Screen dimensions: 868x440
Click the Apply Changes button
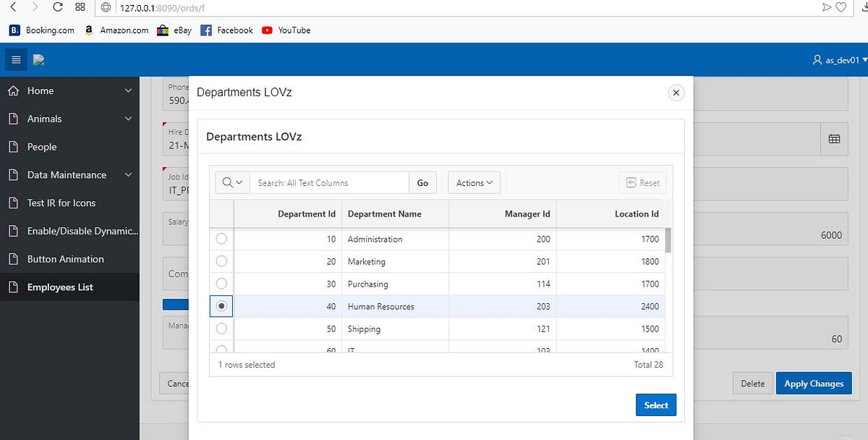click(x=813, y=383)
